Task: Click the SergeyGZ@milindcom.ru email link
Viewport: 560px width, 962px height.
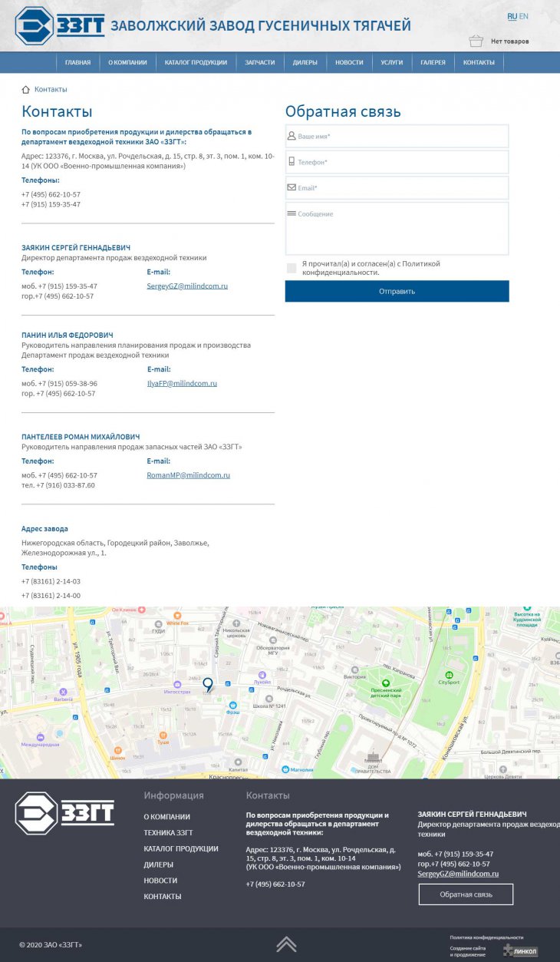Action: click(x=187, y=286)
